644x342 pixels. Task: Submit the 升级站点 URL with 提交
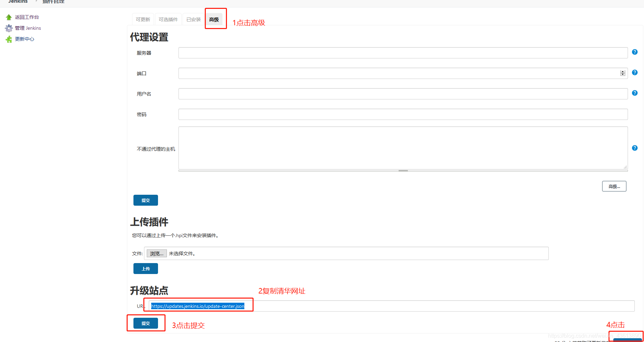coord(146,323)
